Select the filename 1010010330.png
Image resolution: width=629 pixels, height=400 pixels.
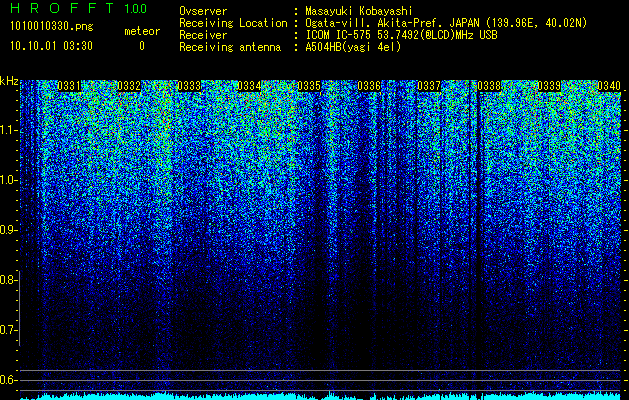(52, 26)
